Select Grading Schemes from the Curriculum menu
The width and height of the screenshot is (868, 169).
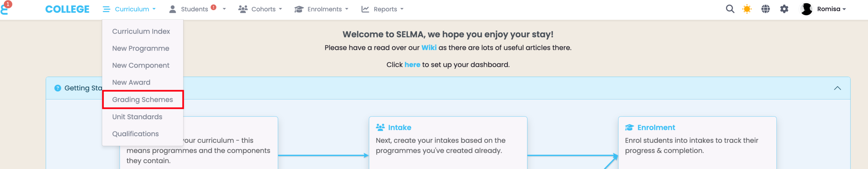[142, 100]
